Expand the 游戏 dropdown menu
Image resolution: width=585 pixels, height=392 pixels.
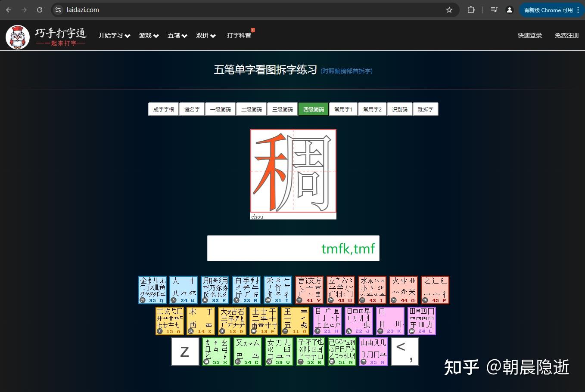point(149,35)
